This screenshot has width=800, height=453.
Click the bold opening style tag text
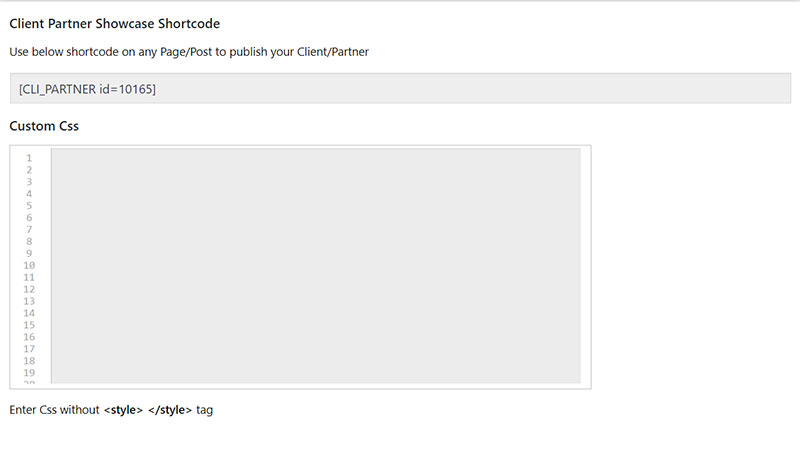(x=123, y=410)
